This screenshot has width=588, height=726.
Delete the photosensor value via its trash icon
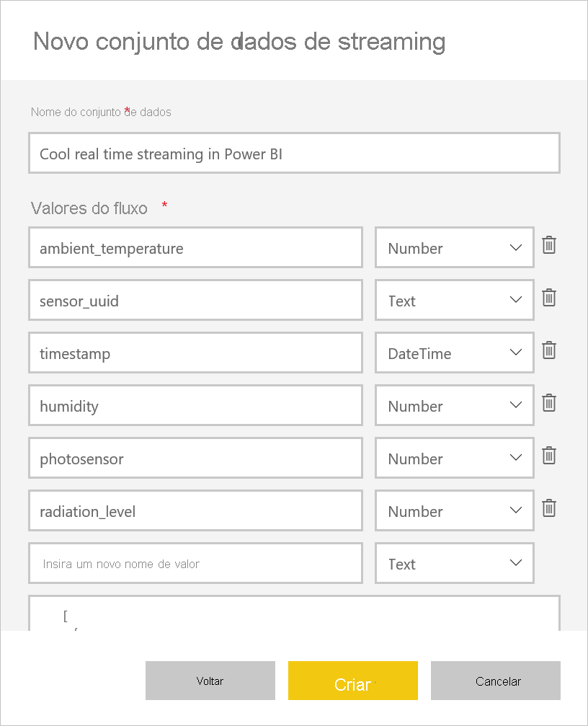[x=549, y=456]
